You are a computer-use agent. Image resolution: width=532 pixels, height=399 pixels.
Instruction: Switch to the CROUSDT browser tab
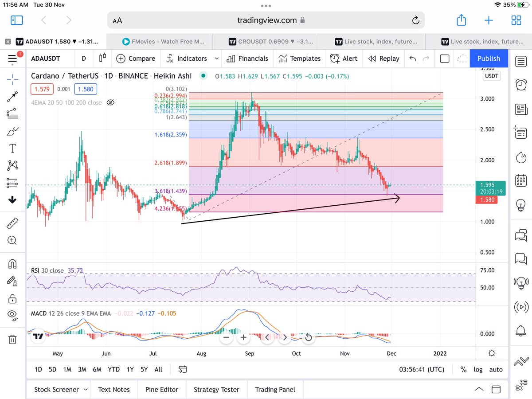(x=266, y=42)
